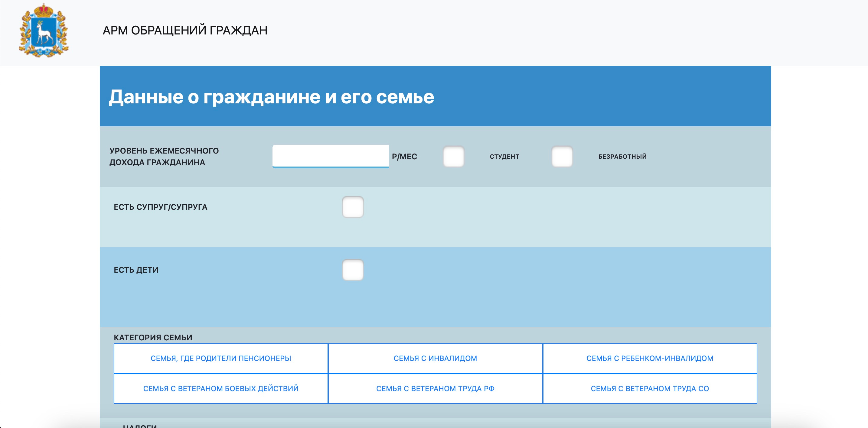This screenshot has height=428, width=868.
Task: Click the Samara region coat of arms logo
Action: [44, 30]
